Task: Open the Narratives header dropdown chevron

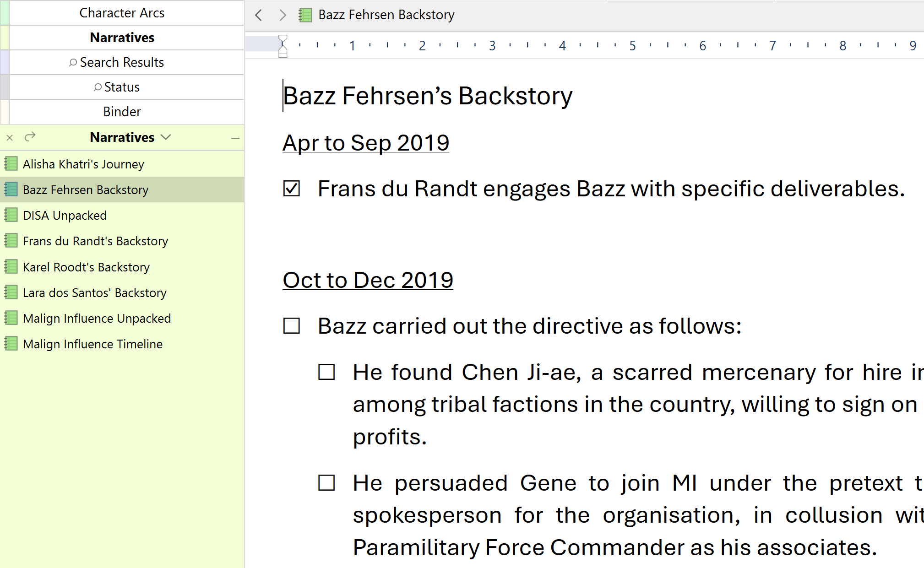Action: point(166,137)
